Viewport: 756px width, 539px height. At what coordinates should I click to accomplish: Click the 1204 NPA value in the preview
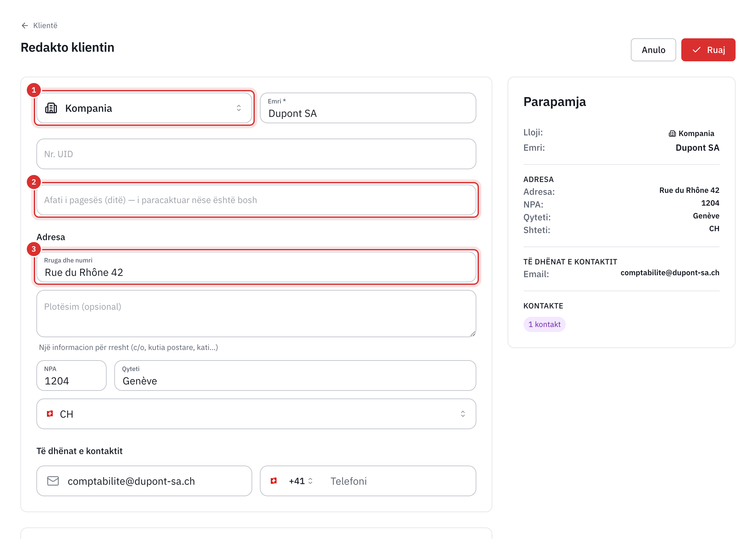click(710, 203)
